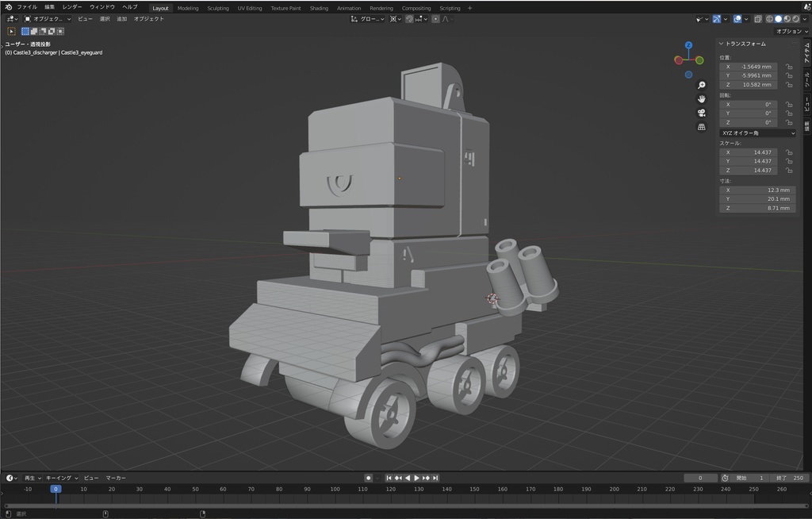The width and height of the screenshot is (812, 519).
Task: Open the 3D viewport editor type dropdown
Action: tap(12, 19)
